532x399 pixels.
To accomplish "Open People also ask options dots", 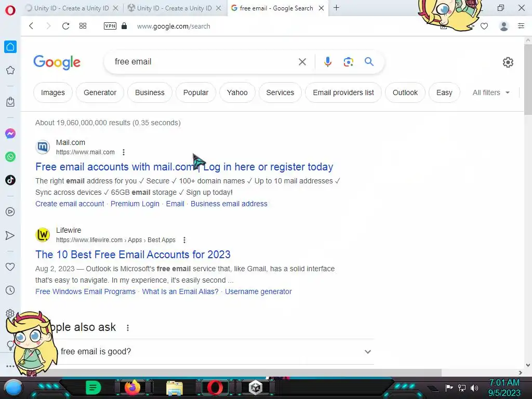I will (x=128, y=328).
